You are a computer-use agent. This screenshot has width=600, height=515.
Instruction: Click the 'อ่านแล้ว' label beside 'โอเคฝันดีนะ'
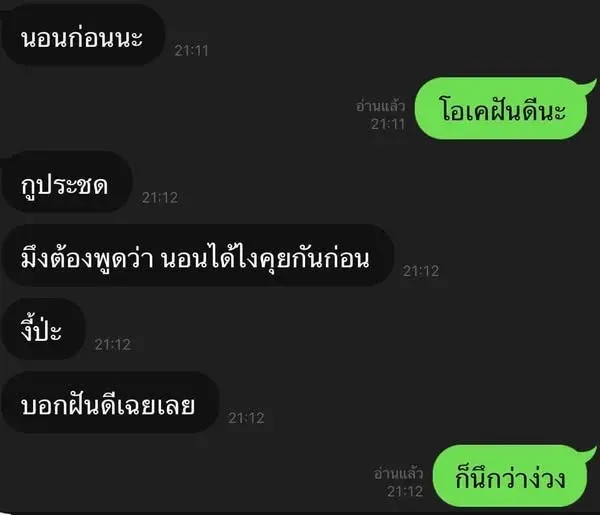click(x=380, y=106)
